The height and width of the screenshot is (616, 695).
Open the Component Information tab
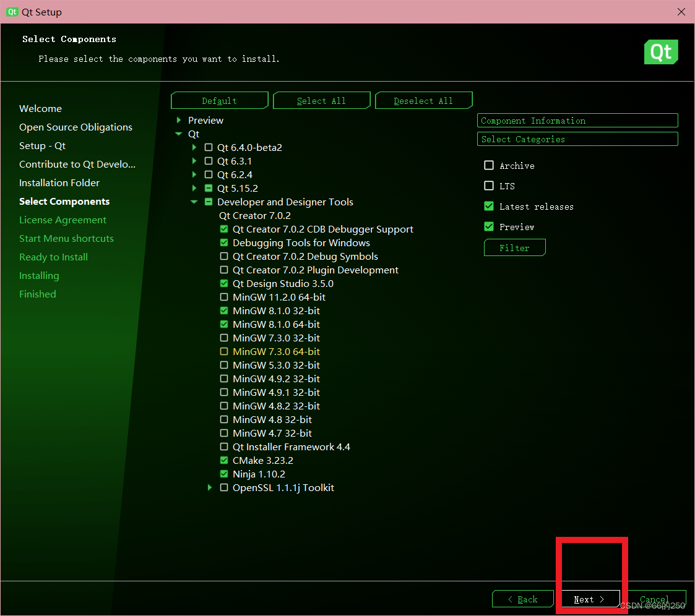(577, 121)
